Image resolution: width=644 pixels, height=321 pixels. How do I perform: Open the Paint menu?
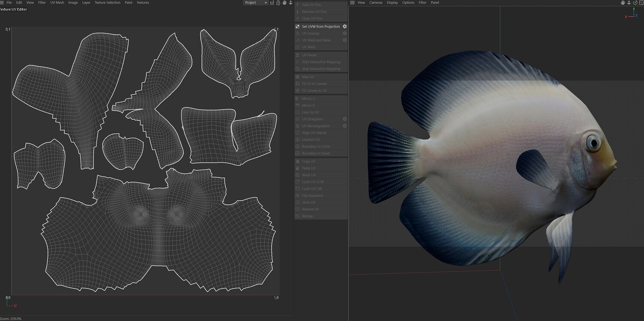[x=128, y=3]
